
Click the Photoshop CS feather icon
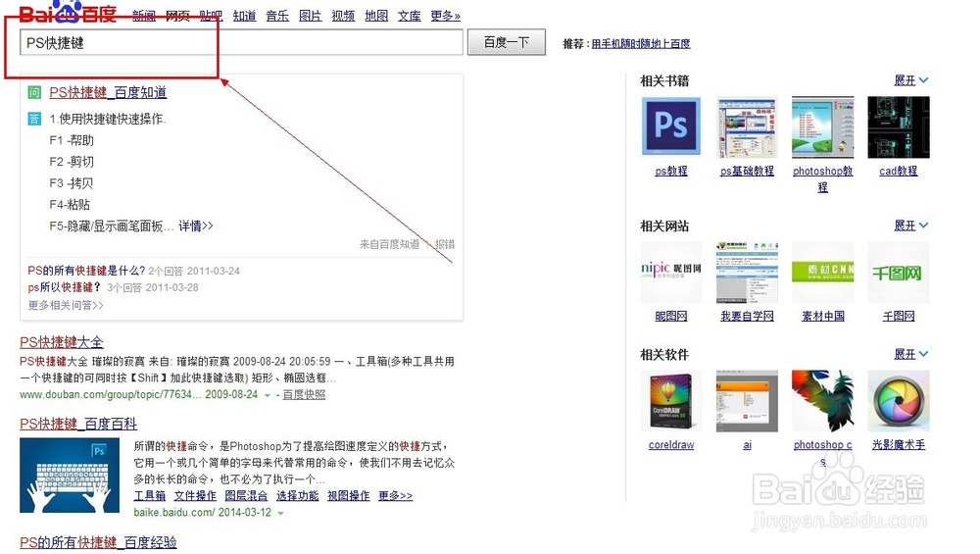[x=822, y=401]
